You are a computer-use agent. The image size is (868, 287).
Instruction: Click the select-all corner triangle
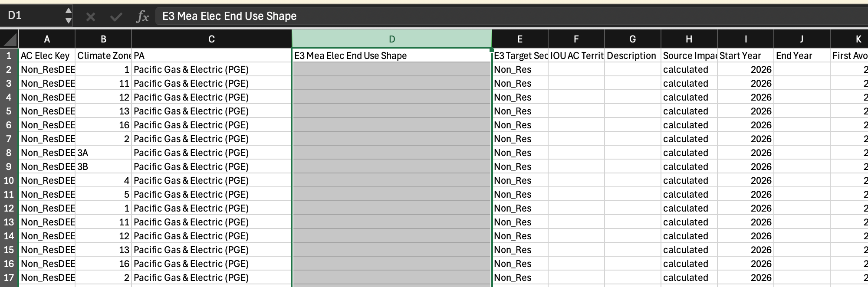(10, 39)
